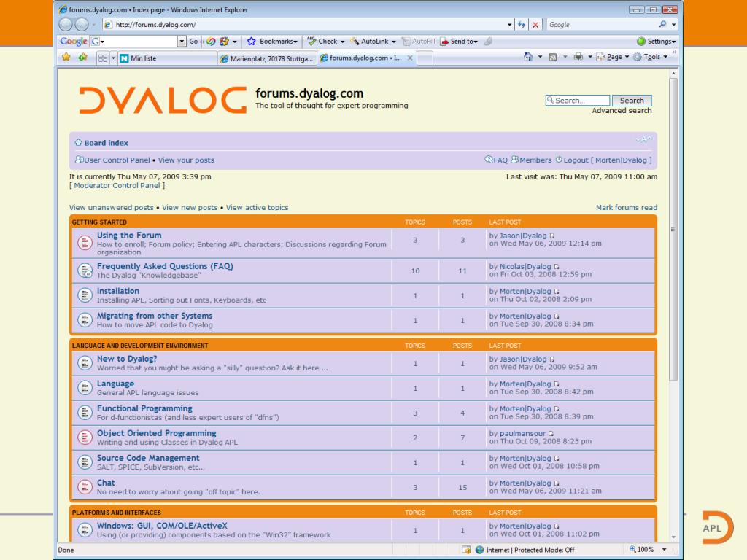Screen dimensions: 747x560
Task: Open the Moderator Control Panel link
Action: coord(117,185)
